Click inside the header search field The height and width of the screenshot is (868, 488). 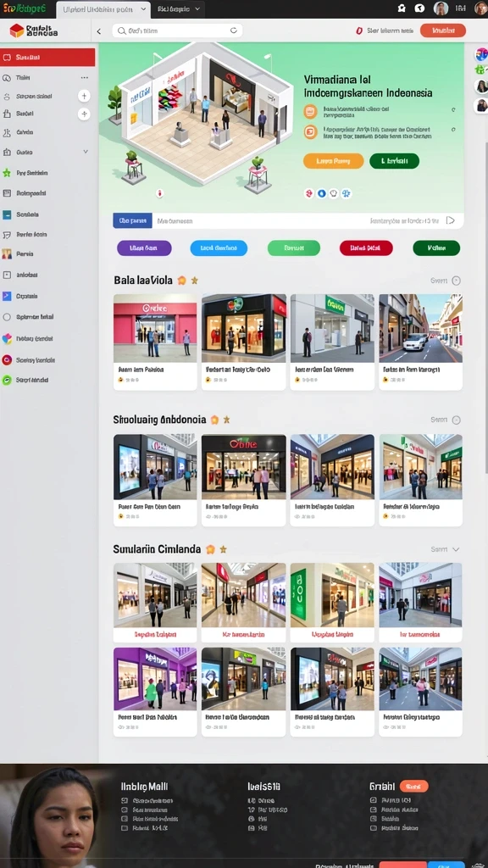click(x=177, y=31)
